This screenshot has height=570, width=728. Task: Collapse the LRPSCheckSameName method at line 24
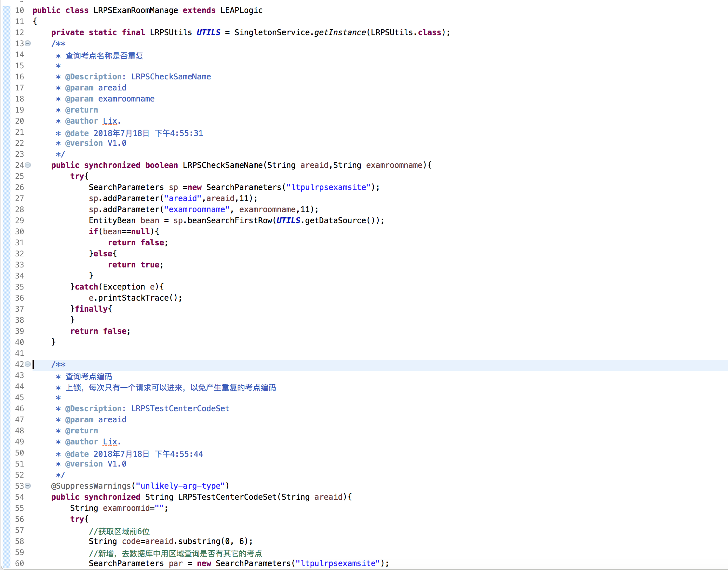[28, 165]
